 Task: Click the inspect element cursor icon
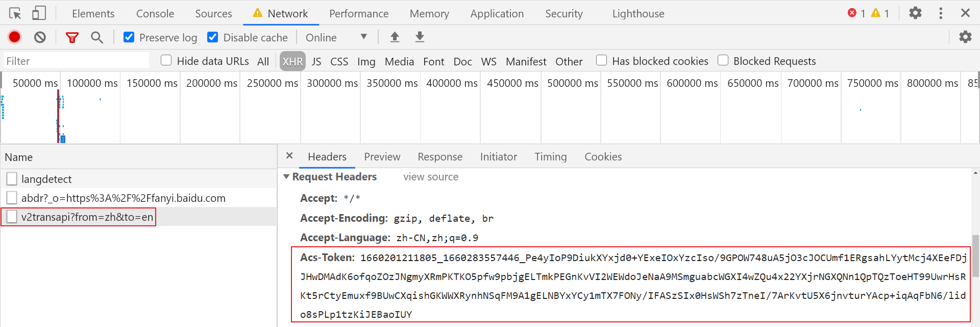[15, 13]
